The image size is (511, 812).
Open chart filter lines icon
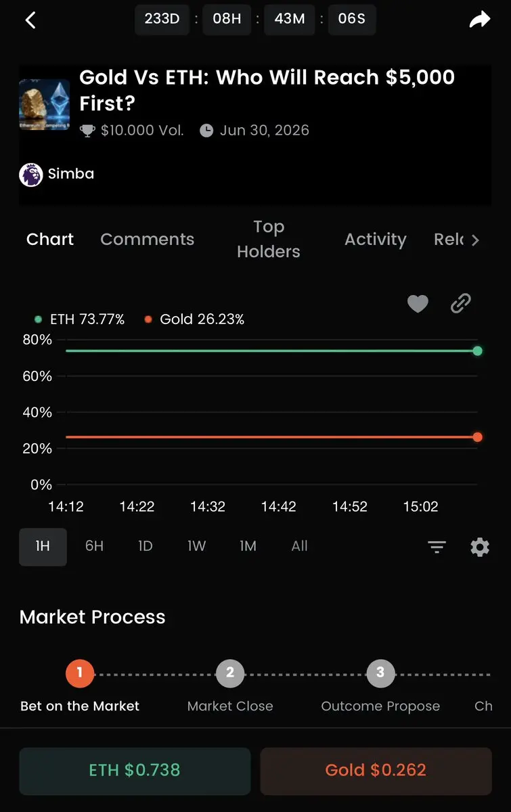click(437, 547)
